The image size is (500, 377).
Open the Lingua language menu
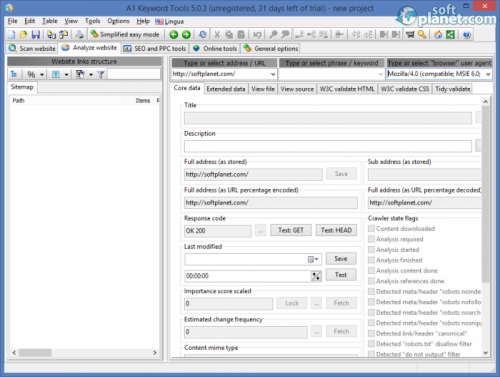point(170,21)
